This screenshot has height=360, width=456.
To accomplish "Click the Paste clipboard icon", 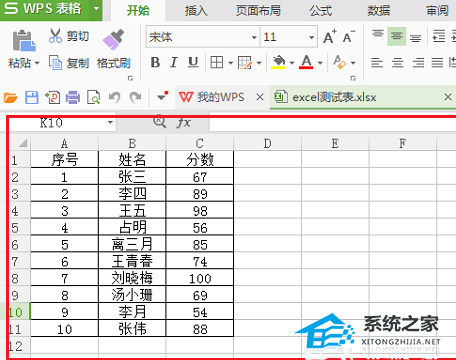I will (x=24, y=41).
